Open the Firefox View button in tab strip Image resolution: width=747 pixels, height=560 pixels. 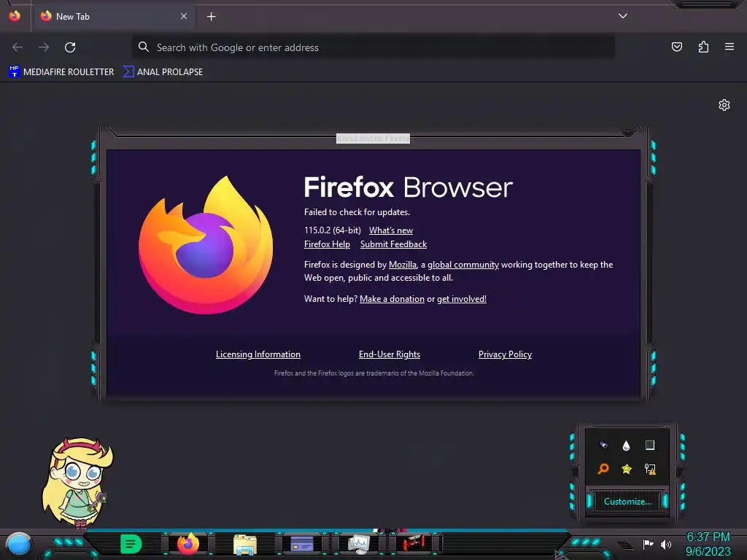coord(15,16)
